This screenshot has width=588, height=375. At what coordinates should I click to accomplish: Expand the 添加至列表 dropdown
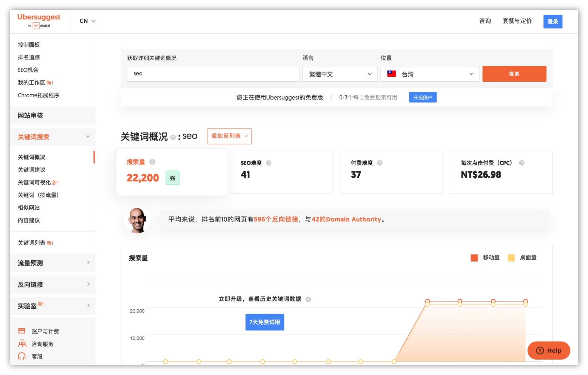click(x=229, y=136)
